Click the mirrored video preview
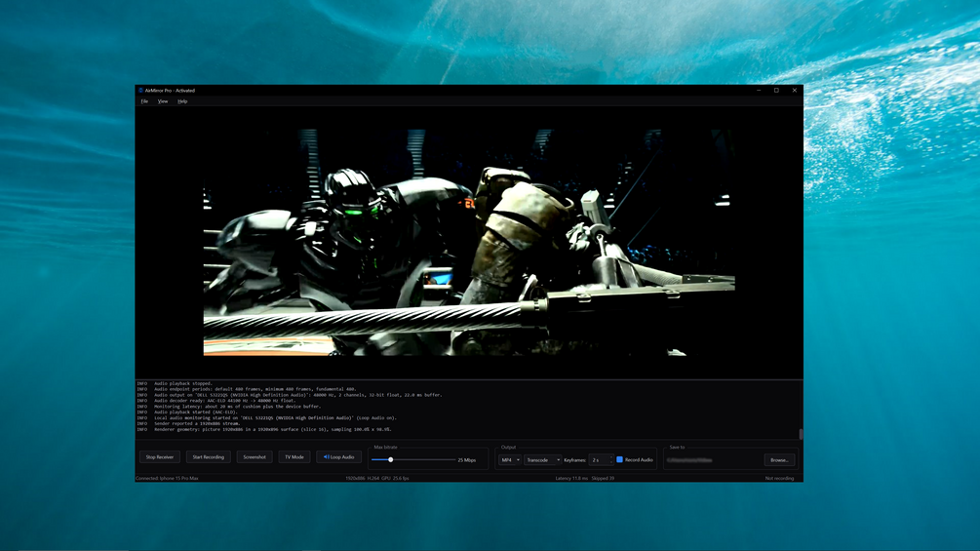 coord(469,243)
